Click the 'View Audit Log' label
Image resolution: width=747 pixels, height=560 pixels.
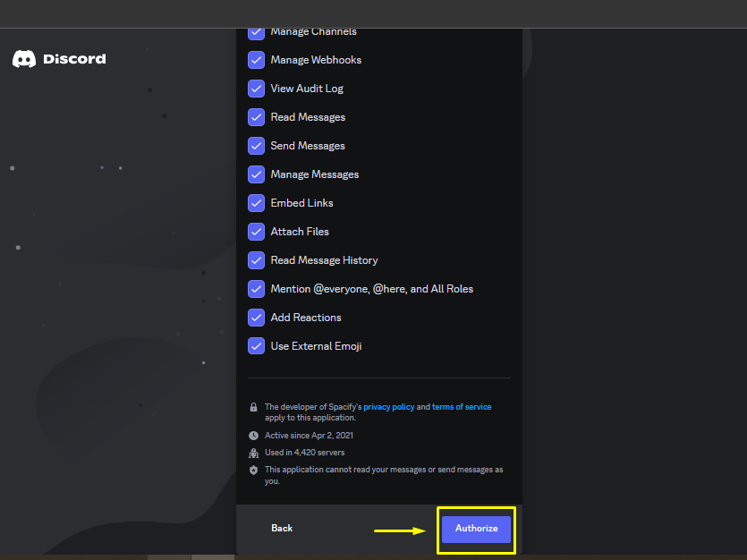(x=307, y=89)
